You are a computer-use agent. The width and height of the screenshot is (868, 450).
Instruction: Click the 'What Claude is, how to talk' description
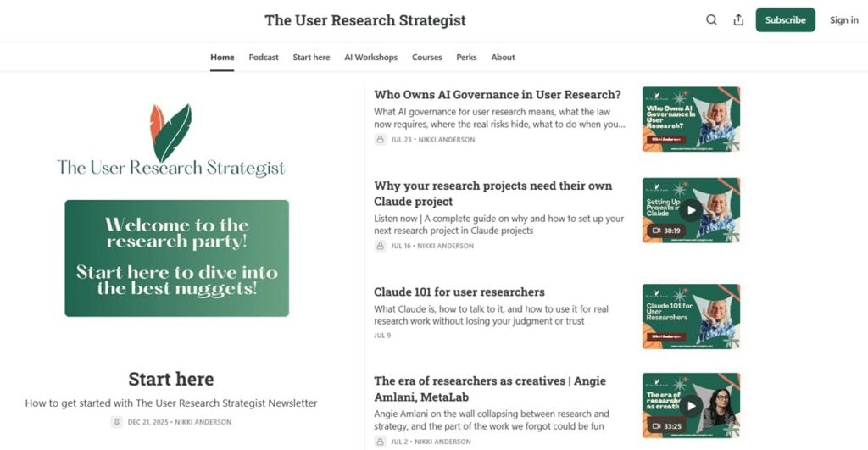coord(491,315)
